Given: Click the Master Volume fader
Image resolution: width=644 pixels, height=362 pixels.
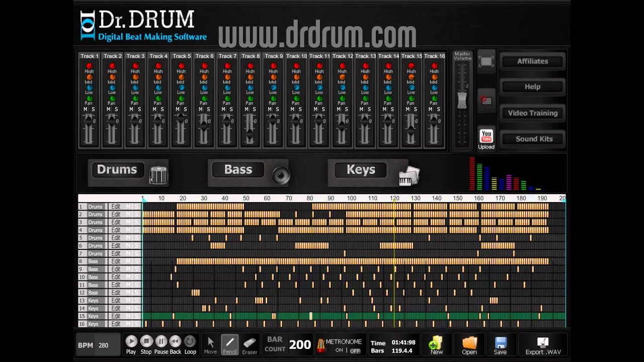Looking at the screenshot, I should [x=461, y=101].
